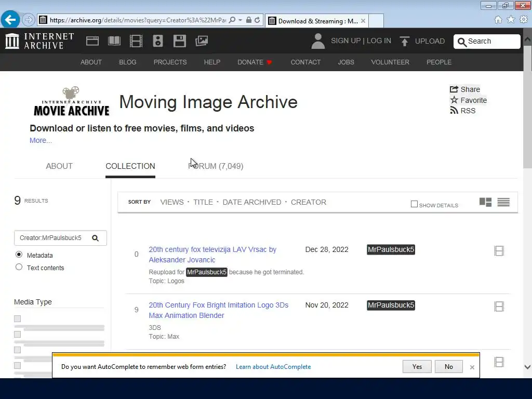Select the Metadata radio button

(19, 255)
